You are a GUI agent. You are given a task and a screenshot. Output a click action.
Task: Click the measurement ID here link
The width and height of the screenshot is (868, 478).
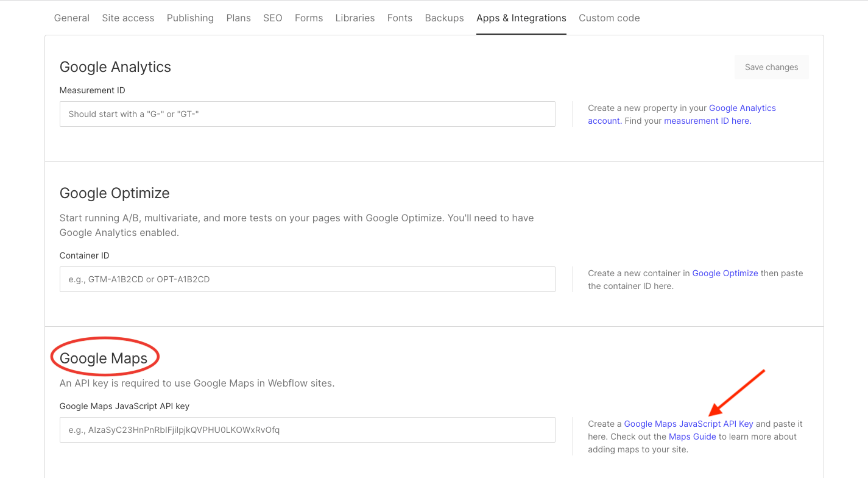[707, 120]
